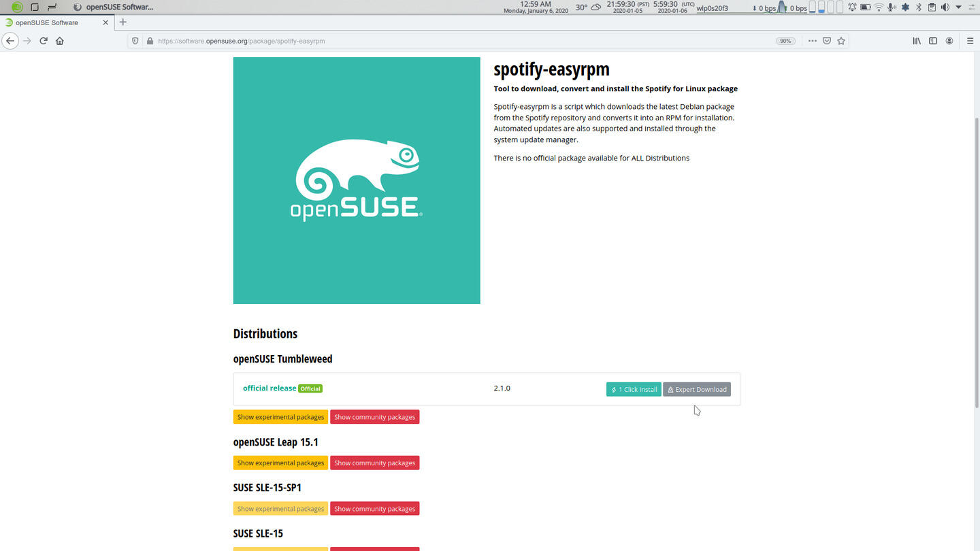
Task: Close the openSUSE Software tab
Action: click(105, 22)
